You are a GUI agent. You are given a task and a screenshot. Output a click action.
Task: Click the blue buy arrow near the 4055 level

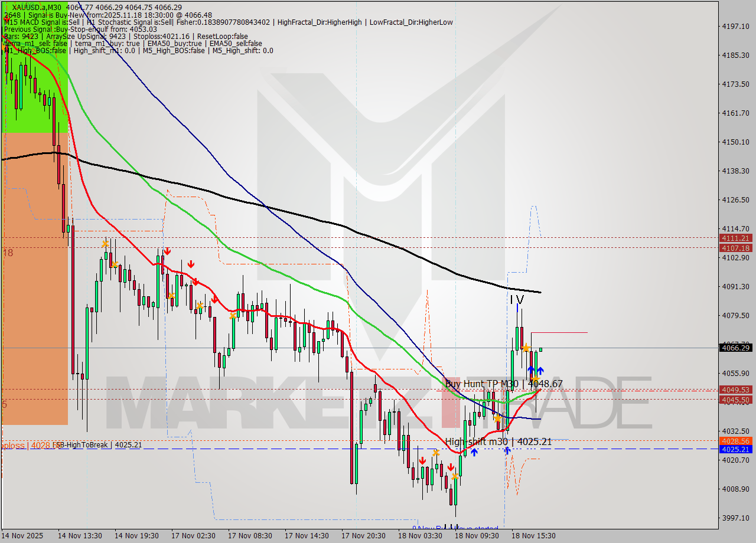click(531, 369)
